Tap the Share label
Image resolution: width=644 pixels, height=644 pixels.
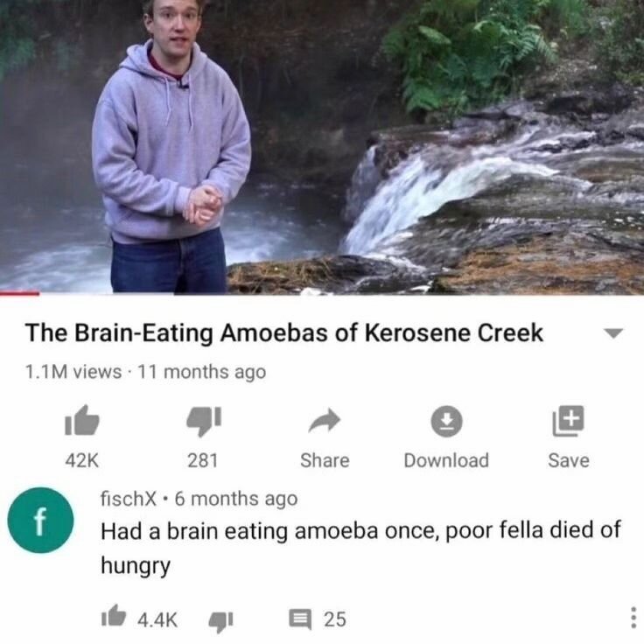click(325, 460)
